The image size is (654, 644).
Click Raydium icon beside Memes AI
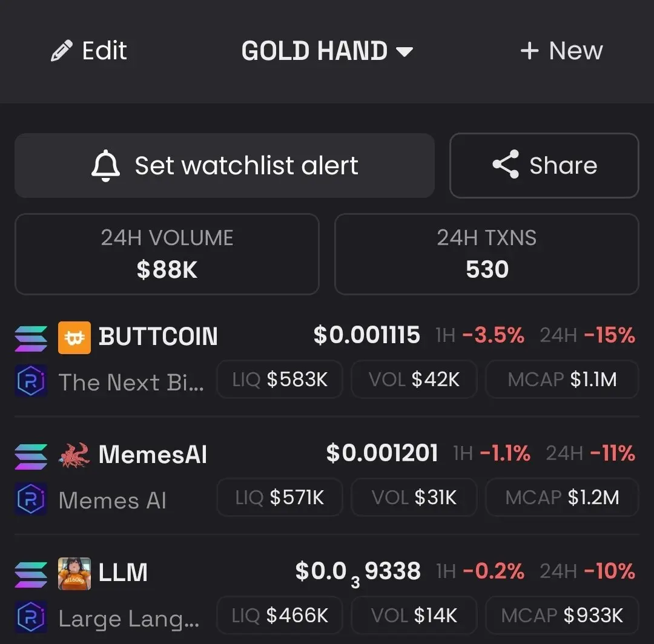[31, 499]
